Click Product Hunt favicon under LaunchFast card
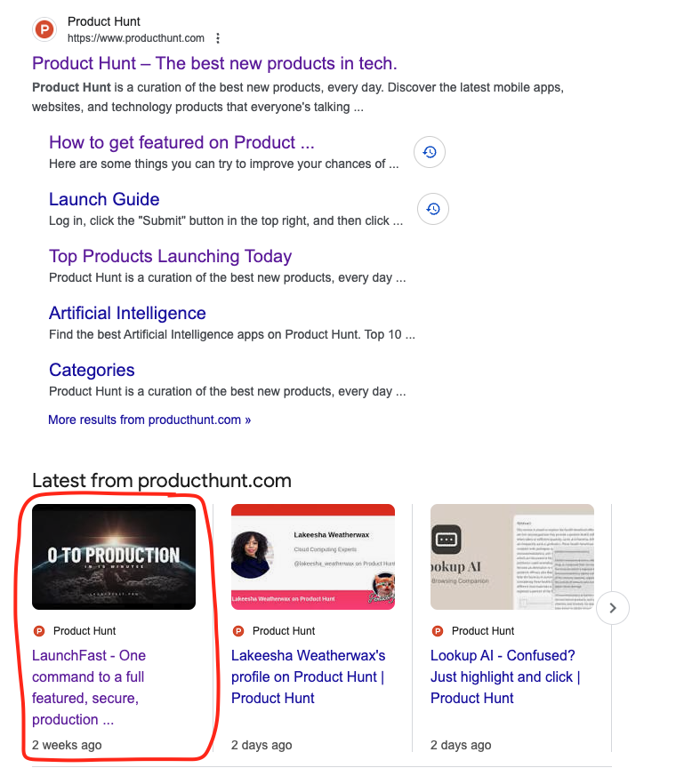This screenshot has width=676, height=784. point(39,631)
